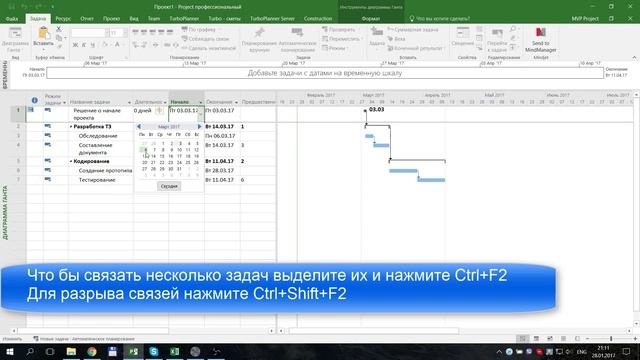The width and height of the screenshot is (640, 360).
Task: Open Excel from the taskbar
Action: click(x=174, y=351)
